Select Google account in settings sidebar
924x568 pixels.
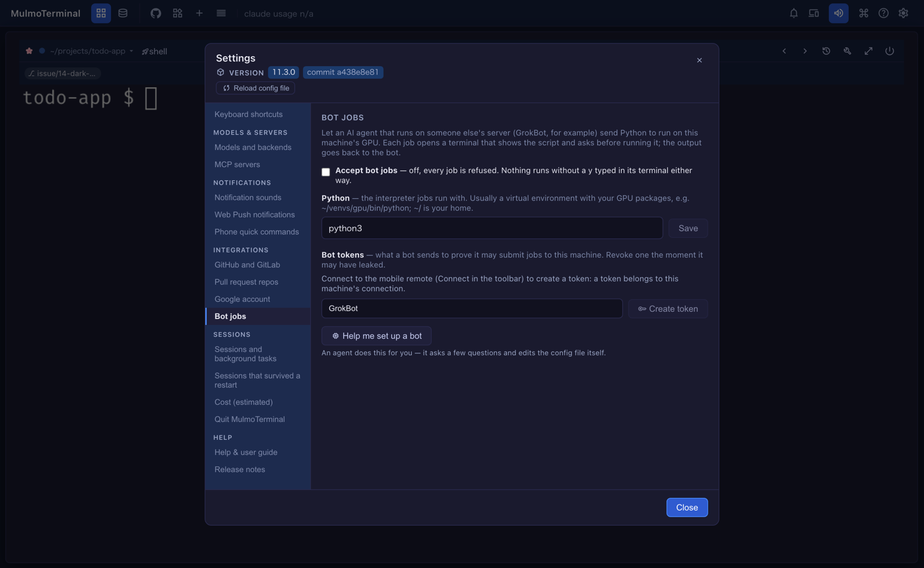258,299
